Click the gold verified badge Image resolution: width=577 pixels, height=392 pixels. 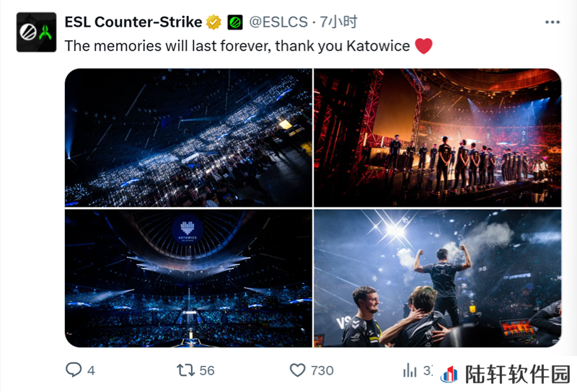(213, 22)
